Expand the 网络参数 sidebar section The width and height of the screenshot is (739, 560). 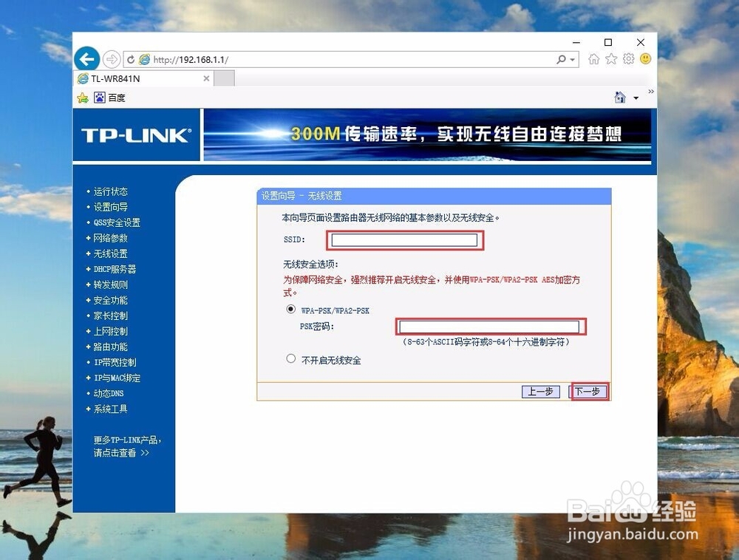tap(111, 238)
